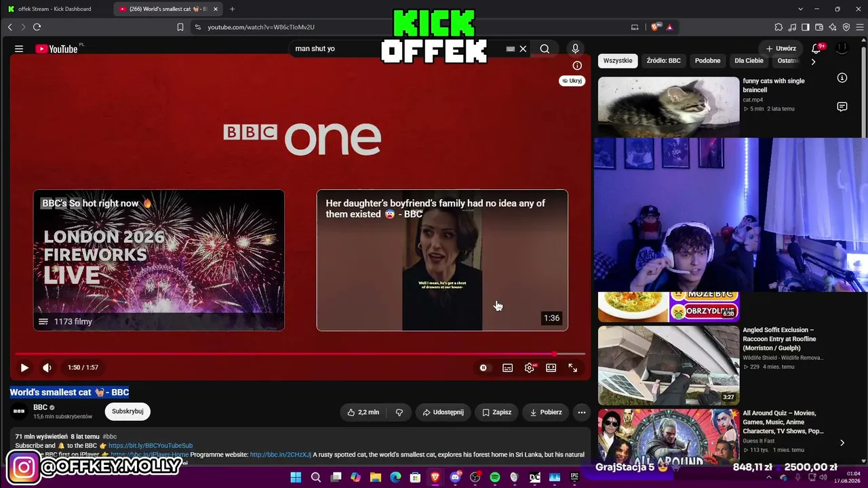
Task: Open Brave Rewards triangle icon
Action: pyautogui.click(x=669, y=27)
